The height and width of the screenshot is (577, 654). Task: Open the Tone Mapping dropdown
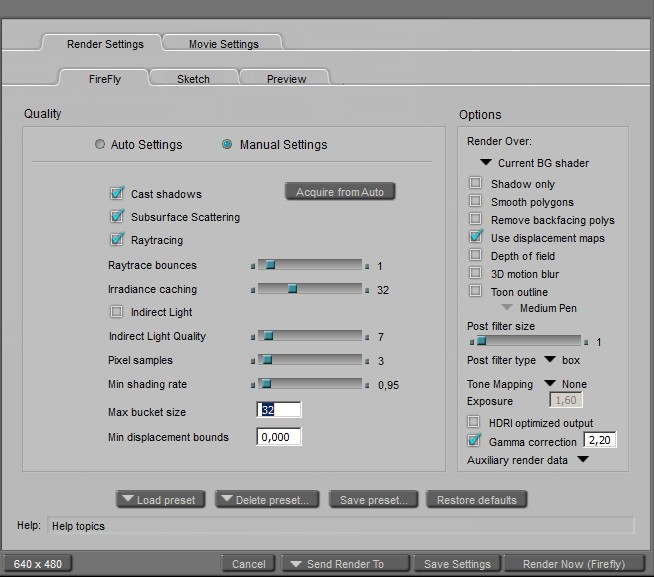[x=550, y=384]
